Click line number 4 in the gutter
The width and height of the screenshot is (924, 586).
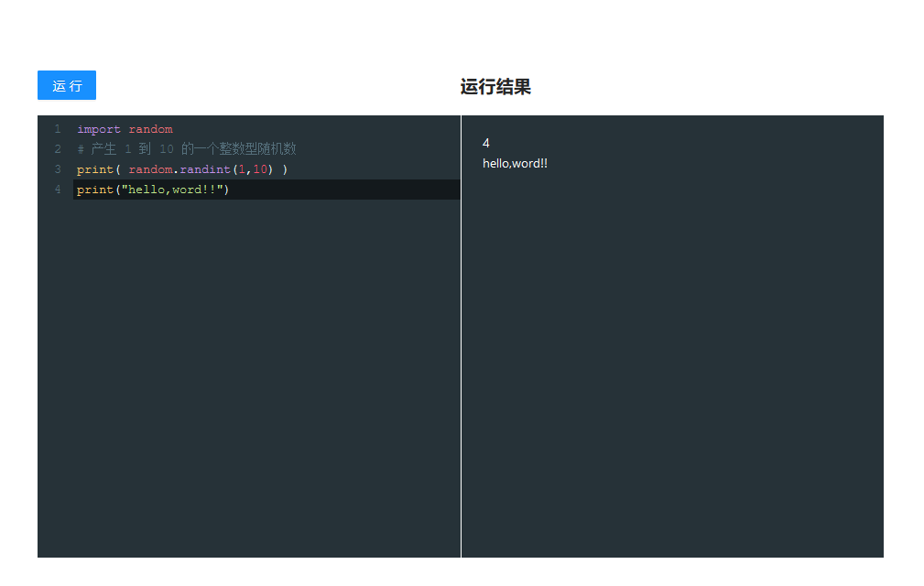tap(57, 189)
